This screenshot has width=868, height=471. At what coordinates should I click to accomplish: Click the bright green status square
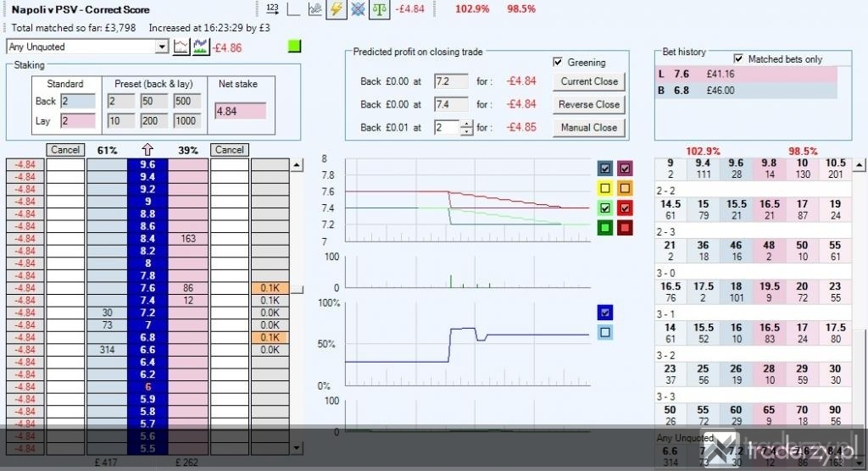click(x=294, y=46)
